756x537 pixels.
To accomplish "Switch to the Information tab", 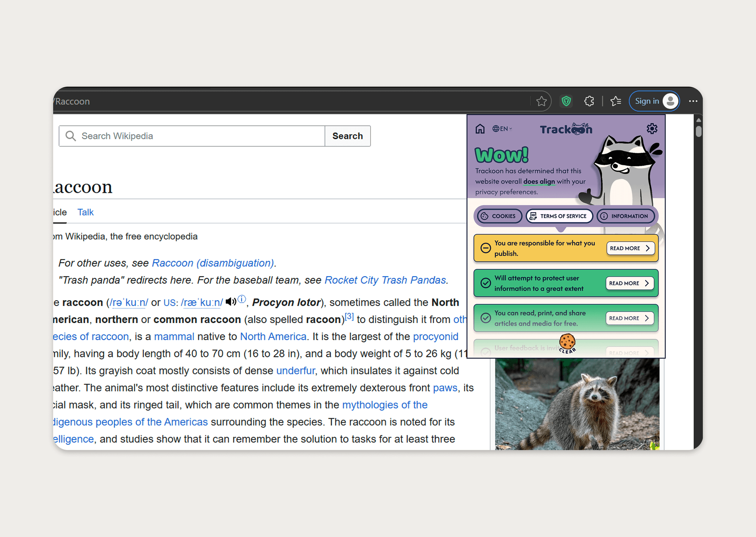I will [x=625, y=216].
